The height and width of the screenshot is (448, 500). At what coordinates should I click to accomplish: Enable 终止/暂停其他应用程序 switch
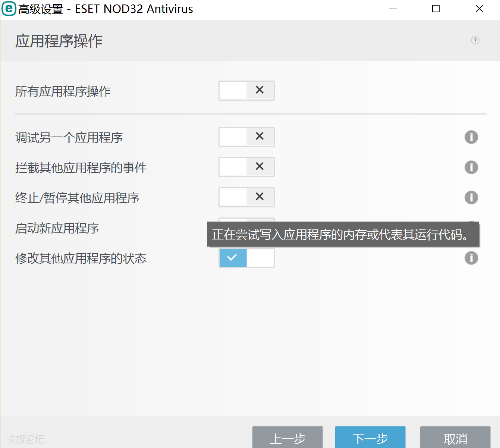246,197
